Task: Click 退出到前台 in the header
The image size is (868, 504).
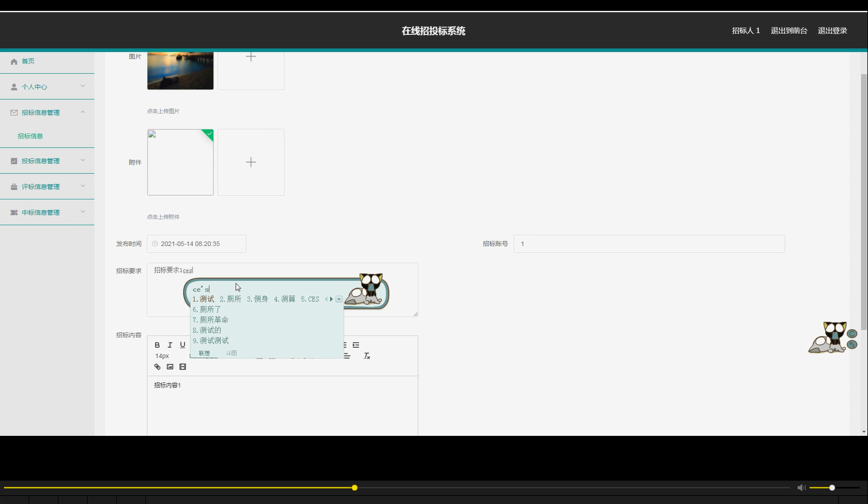Action: (789, 31)
